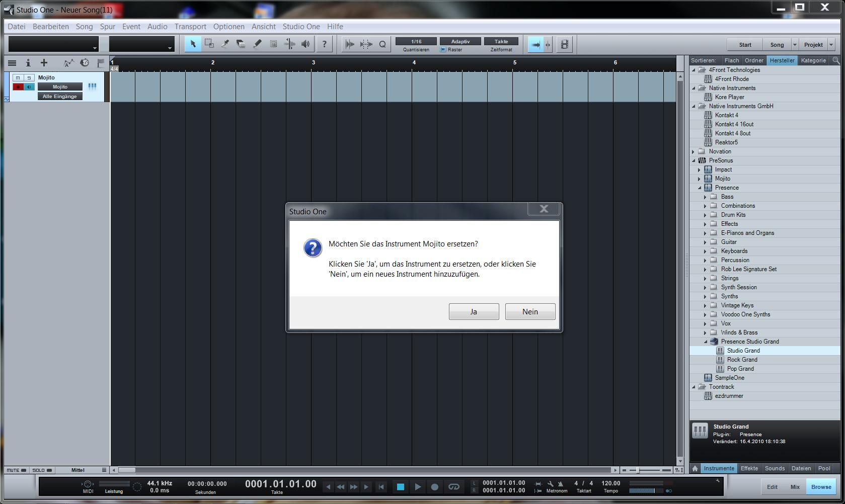Open the track inspector info icon
This screenshot has height=504, width=845.
[28, 63]
